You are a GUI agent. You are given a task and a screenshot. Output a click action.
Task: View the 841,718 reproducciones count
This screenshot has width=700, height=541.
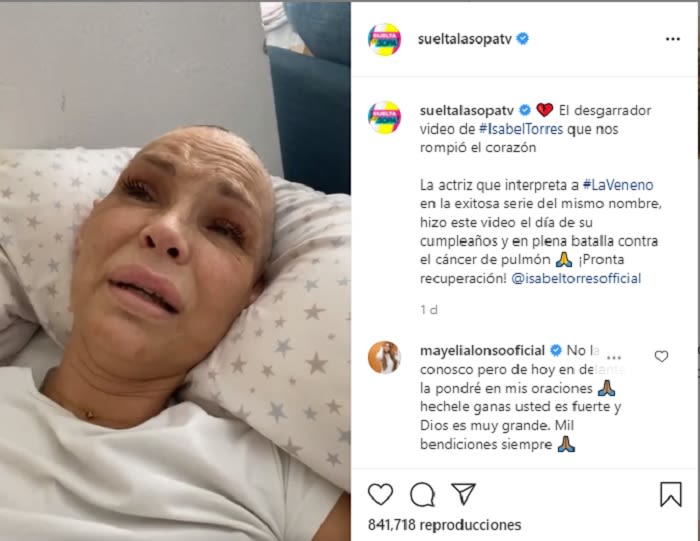coord(444,525)
